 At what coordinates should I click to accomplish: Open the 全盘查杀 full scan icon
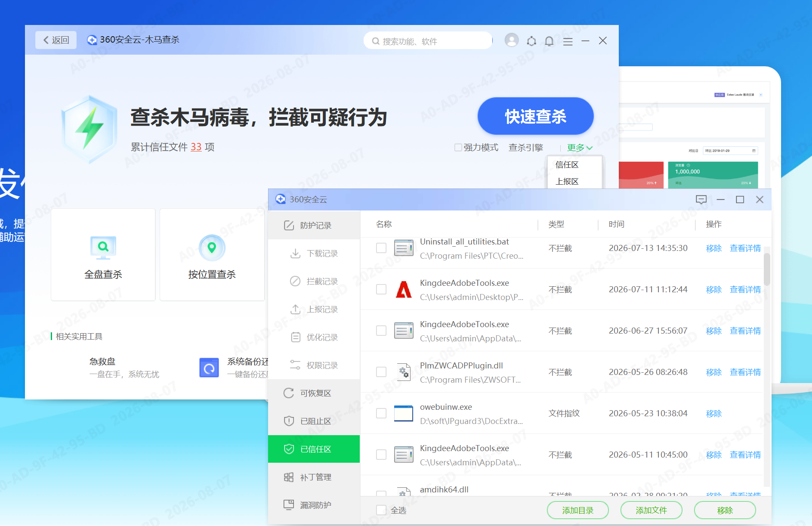pyautogui.click(x=103, y=248)
